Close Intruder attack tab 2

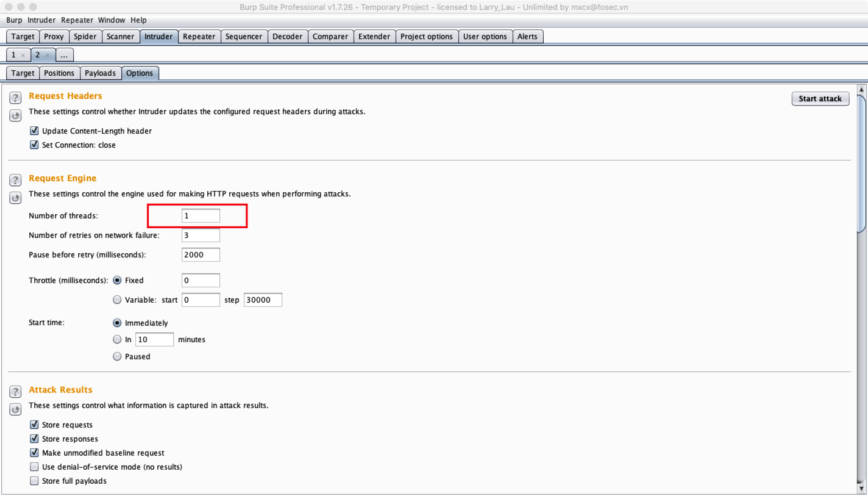(48, 56)
